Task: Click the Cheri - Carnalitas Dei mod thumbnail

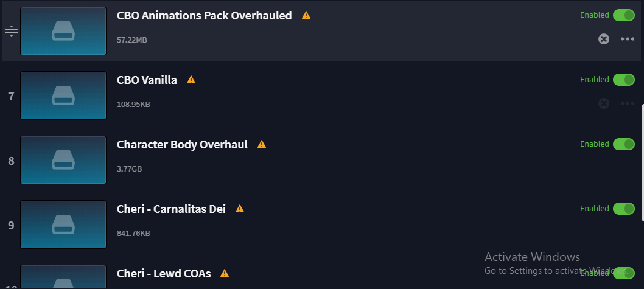Action: pos(63,225)
